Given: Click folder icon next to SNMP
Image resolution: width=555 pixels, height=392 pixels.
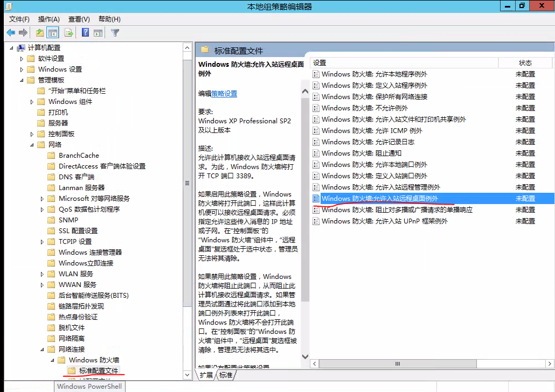Looking at the screenshot, I should (52, 220).
